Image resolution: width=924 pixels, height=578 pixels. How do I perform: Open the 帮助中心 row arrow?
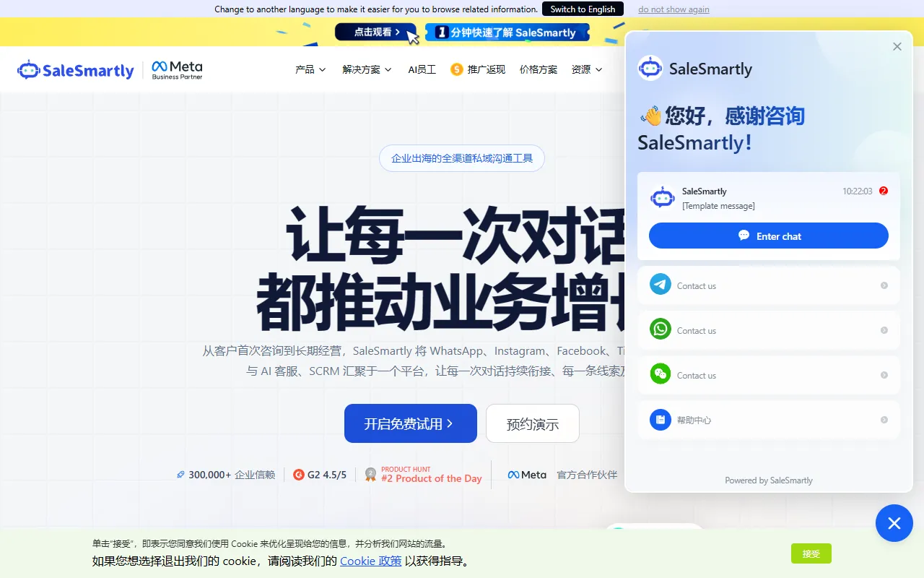(884, 420)
